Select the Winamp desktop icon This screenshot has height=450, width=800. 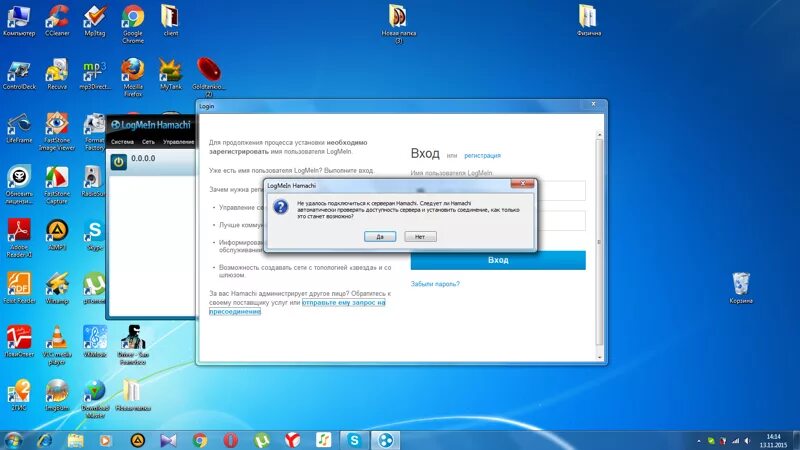(57, 288)
